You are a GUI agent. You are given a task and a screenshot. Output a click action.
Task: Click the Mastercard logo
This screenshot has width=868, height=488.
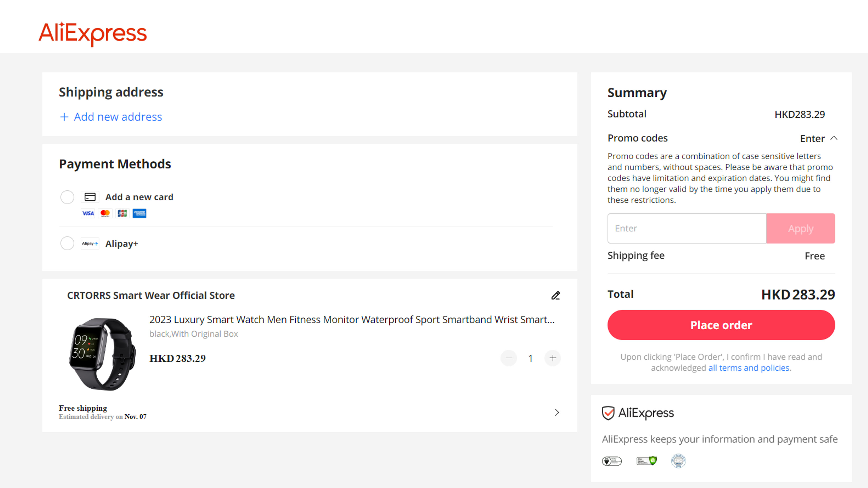pyautogui.click(x=105, y=213)
